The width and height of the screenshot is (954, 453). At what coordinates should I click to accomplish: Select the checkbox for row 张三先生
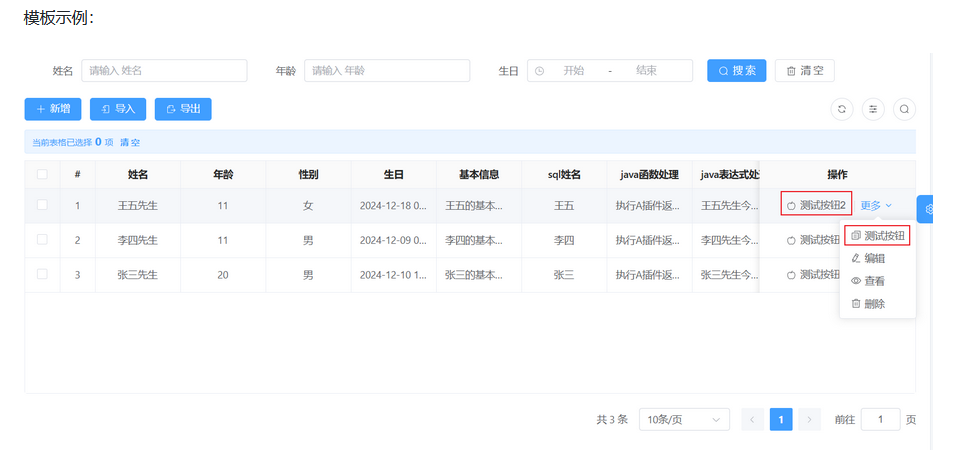click(x=42, y=274)
